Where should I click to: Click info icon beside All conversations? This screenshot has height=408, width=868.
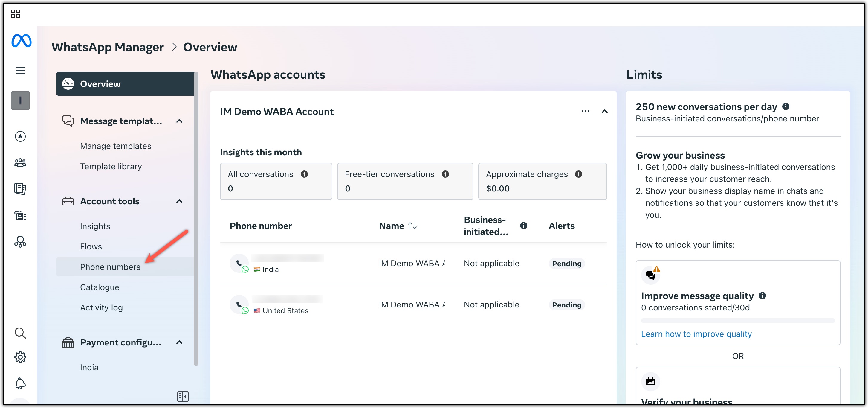pos(304,174)
